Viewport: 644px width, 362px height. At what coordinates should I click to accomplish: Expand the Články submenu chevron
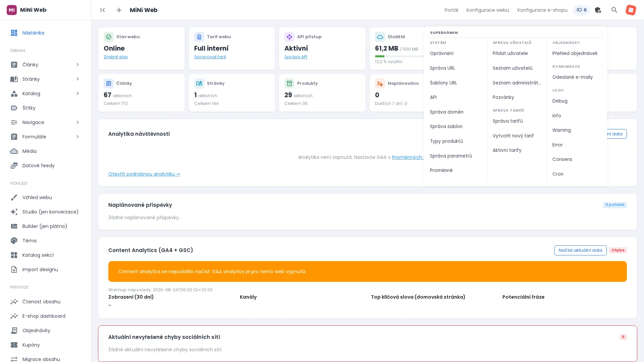77,65
